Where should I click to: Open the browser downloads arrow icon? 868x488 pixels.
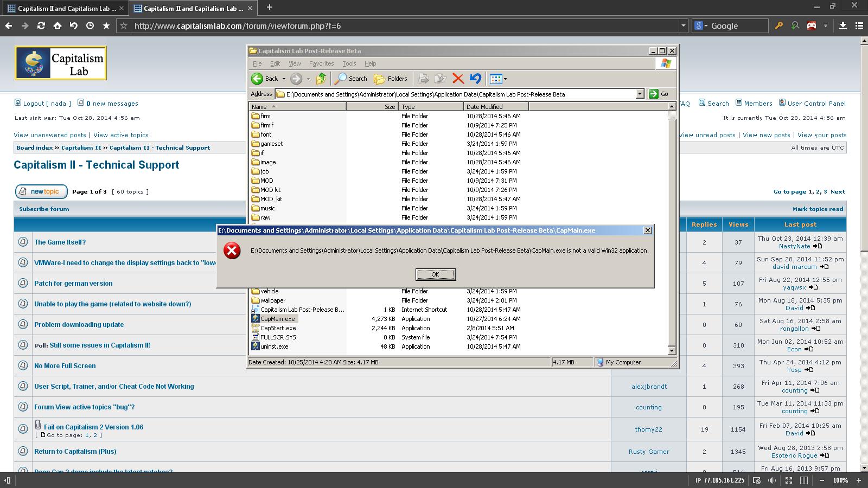(x=843, y=25)
